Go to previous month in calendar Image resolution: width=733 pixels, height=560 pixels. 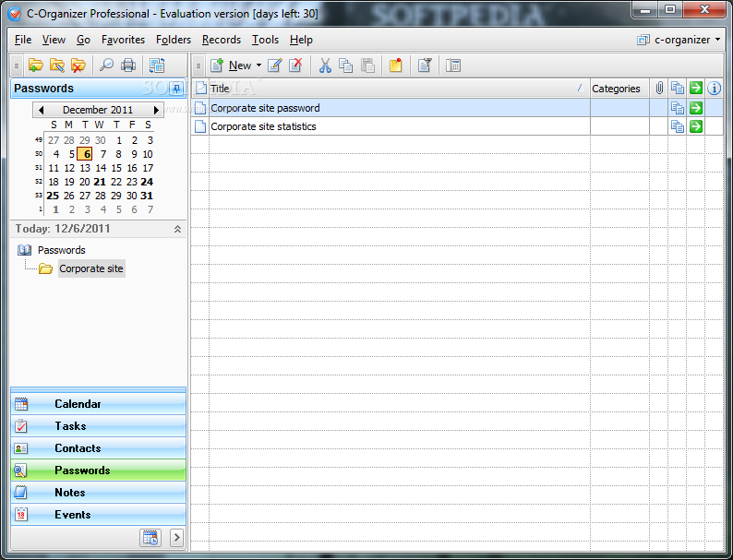(41, 110)
